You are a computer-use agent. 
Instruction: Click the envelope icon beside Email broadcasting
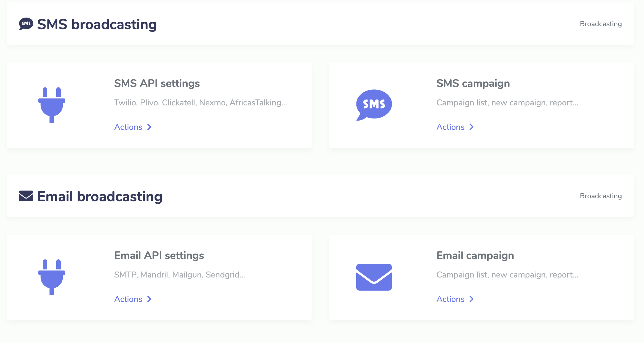click(x=26, y=196)
